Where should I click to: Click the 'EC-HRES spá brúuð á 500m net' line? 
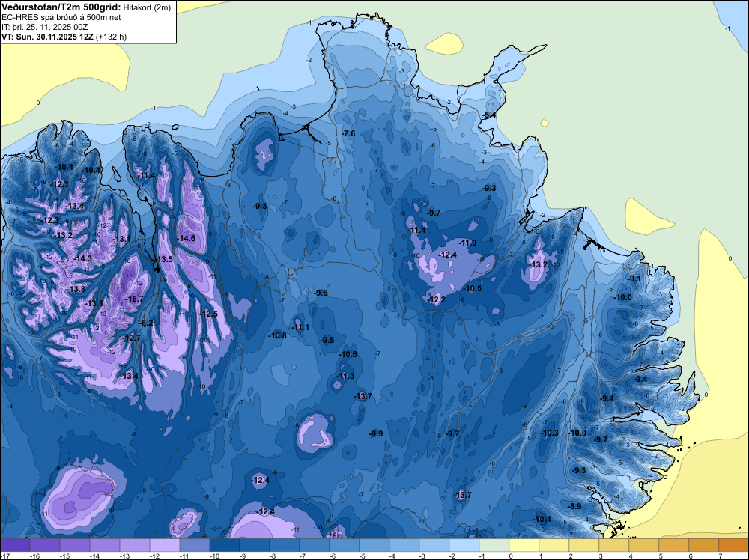click(61, 18)
